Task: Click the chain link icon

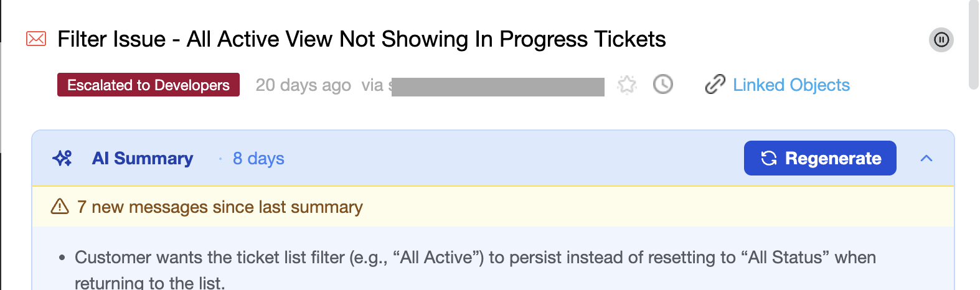Action: pyautogui.click(x=715, y=84)
